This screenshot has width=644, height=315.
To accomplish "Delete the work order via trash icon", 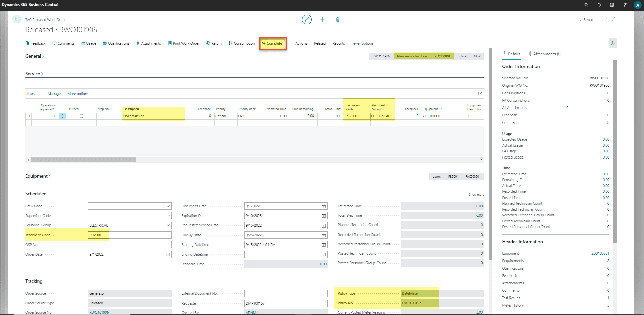I will (338, 20).
